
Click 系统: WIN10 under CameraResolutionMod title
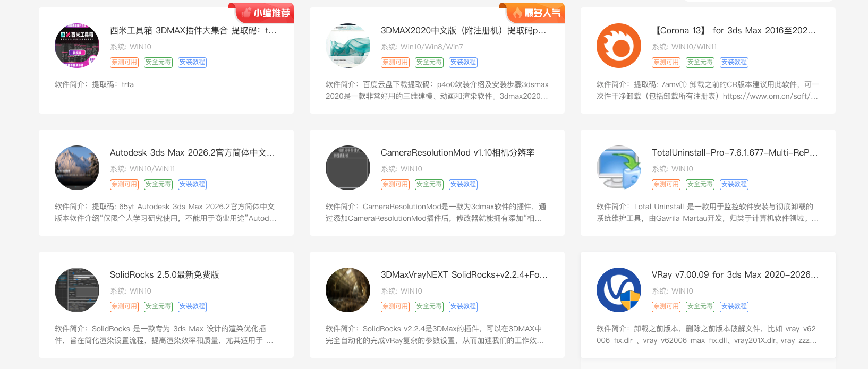click(402, 169)
